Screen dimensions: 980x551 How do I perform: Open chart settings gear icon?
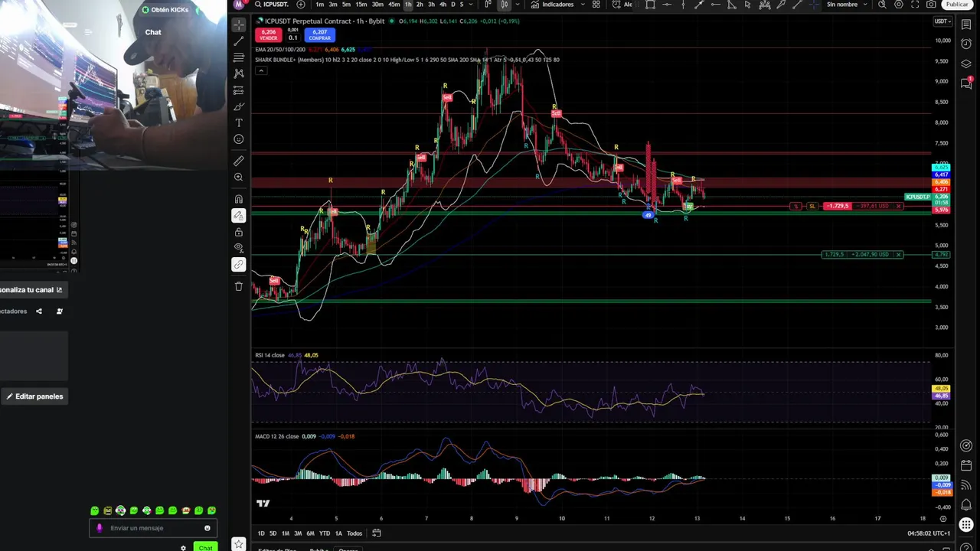(899, 5)
